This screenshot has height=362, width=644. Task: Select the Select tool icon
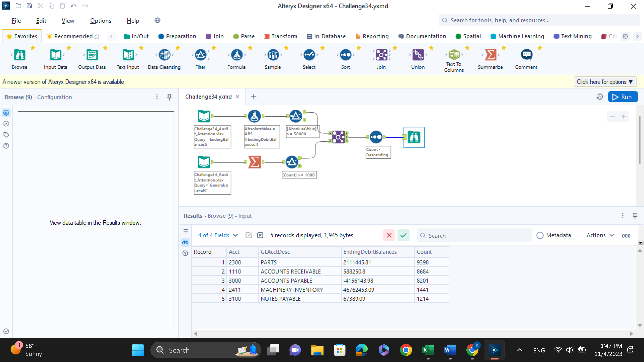click(x=309, y=55)
